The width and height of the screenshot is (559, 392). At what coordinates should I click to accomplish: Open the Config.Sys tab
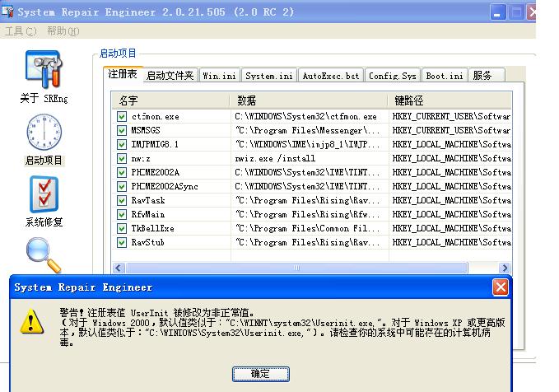(393, 75)
